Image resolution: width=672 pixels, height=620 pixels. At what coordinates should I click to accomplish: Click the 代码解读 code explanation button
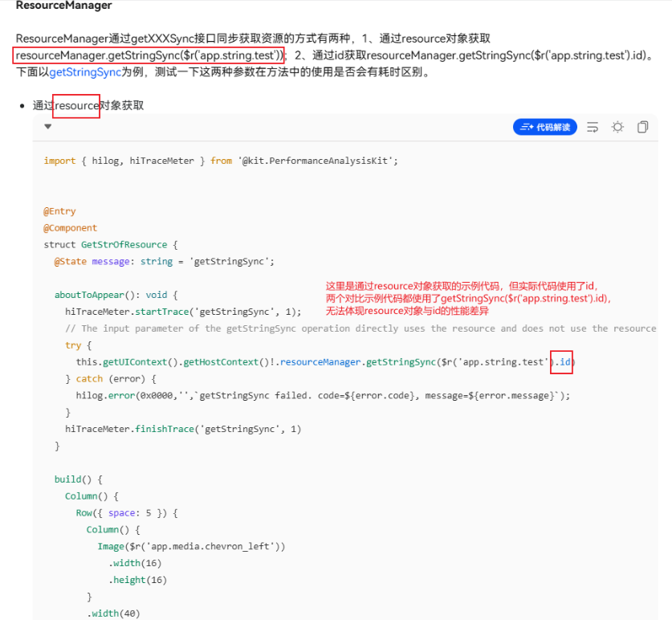pyautogui.click(x=544, y=127)
